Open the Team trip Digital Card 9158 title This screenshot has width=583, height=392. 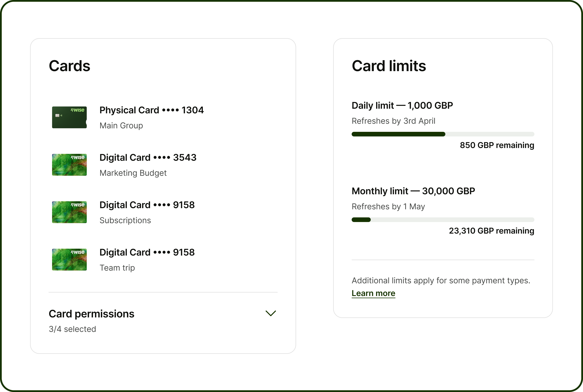tap(147, 252)
